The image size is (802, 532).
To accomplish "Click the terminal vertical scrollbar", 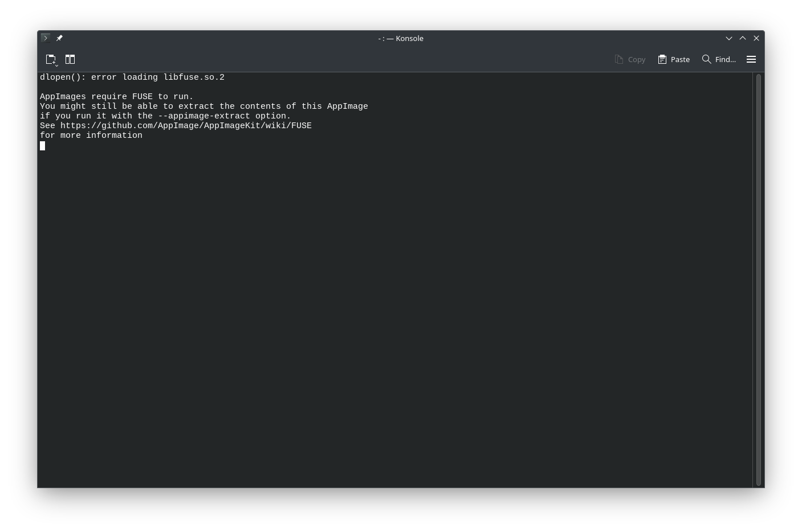I will tap(759, 280).
